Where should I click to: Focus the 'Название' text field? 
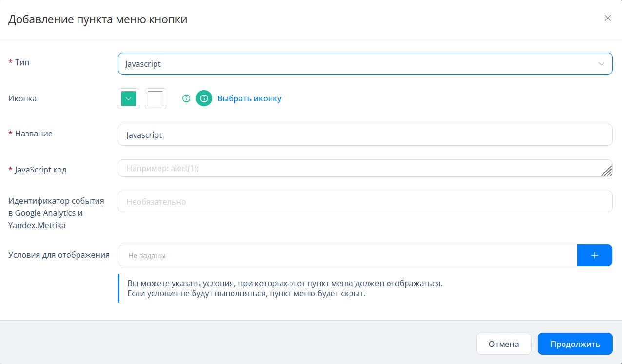[x=365, y=135]
